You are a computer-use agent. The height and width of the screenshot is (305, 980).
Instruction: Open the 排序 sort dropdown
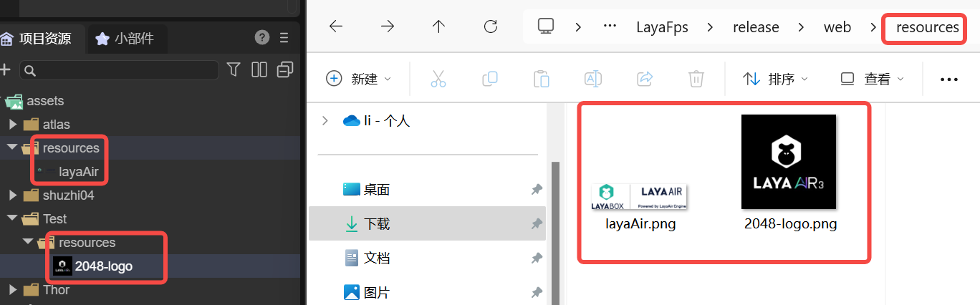tap(775, 79)
